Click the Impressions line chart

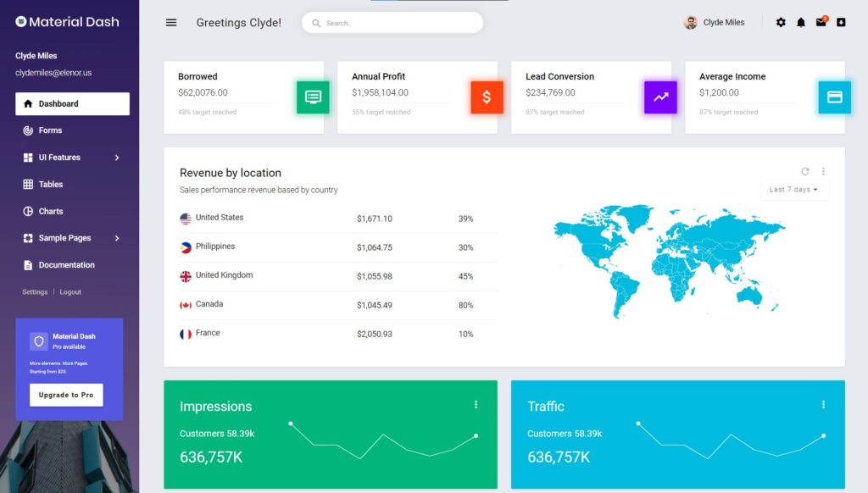click(x=383, y=441)
